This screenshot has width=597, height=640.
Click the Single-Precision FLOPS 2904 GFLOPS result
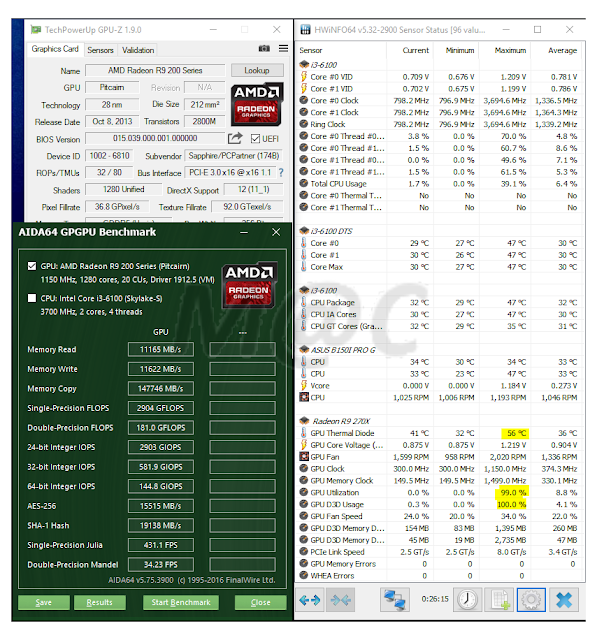pos(161,408)
